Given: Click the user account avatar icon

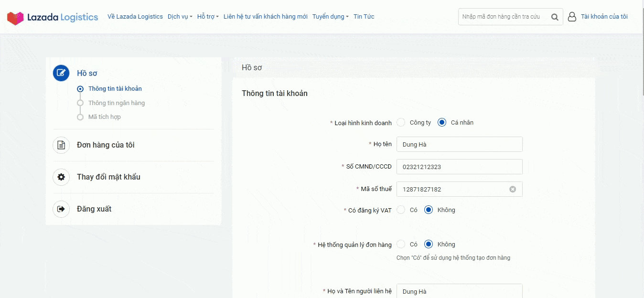Looking at the screenshot, I should coord(572,17).
